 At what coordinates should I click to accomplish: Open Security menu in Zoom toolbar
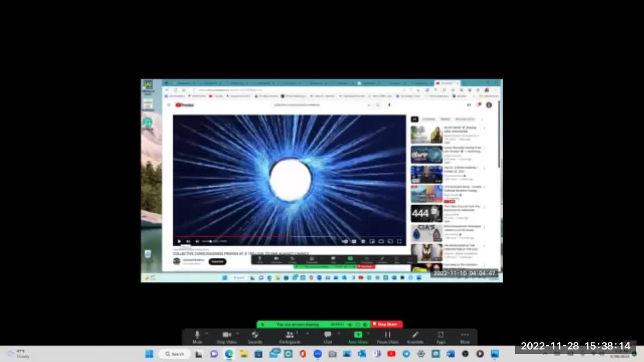255,337
